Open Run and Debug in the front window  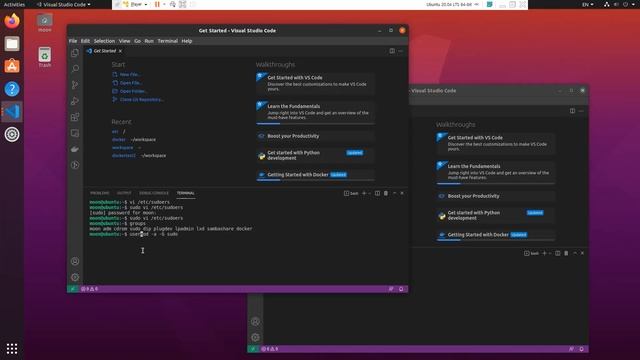tap(75, 101)
